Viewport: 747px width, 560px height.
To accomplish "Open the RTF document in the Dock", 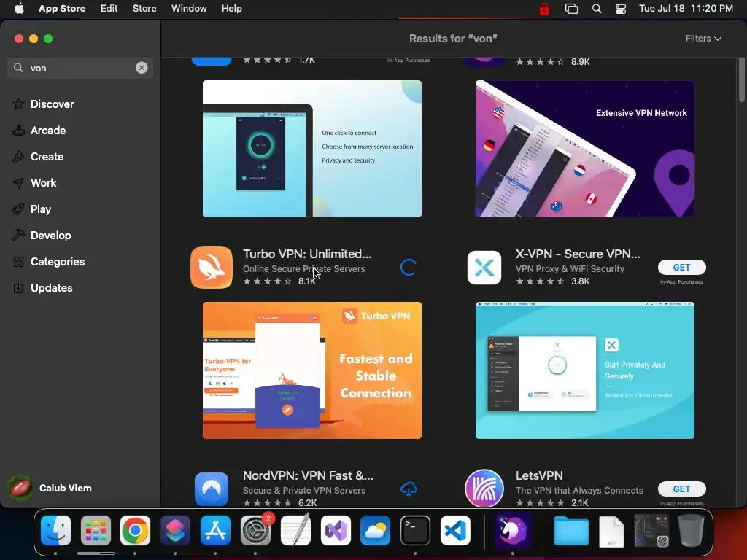I will 612,532.
